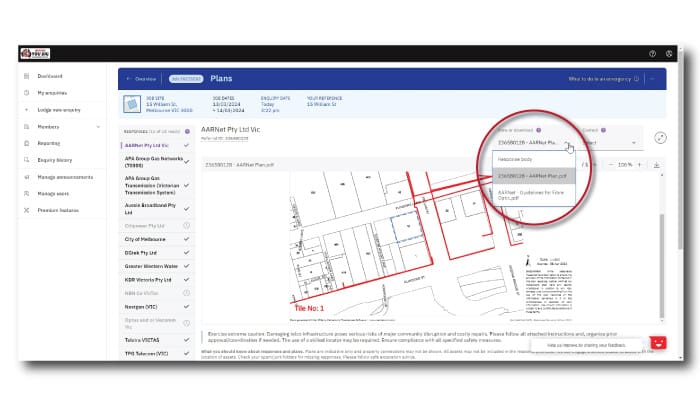The height and width of the screenshot is (404, 700).
Task: Open the Contact select dropdown
Action: [x=612, y=143]
